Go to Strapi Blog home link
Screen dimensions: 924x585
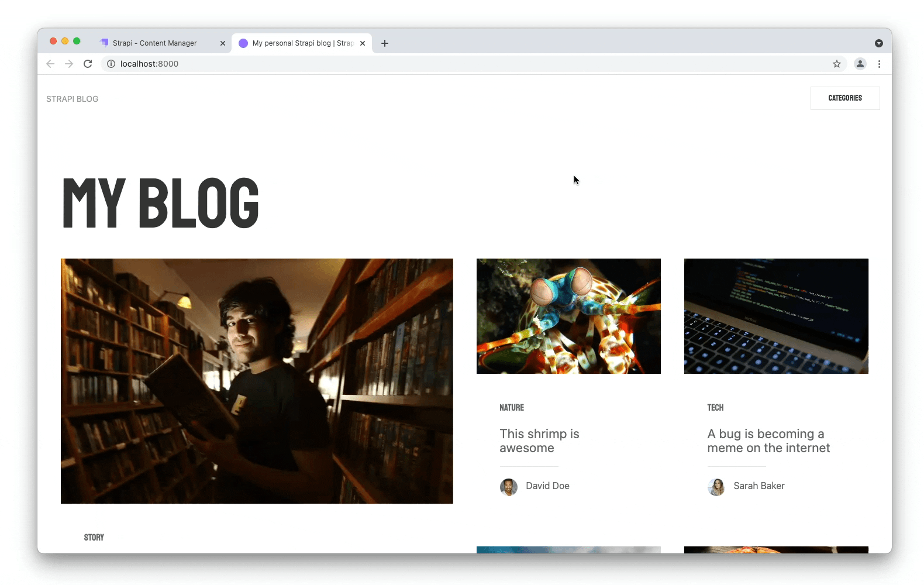coord(73,99)
